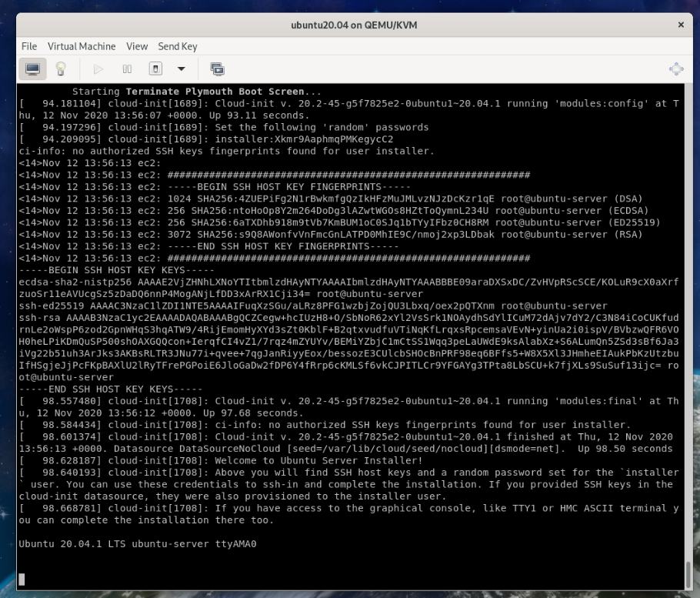The image size is (700, 598).
Task: Pause the virtual machine
Action: pyautogui.click(x=127, y=68)
